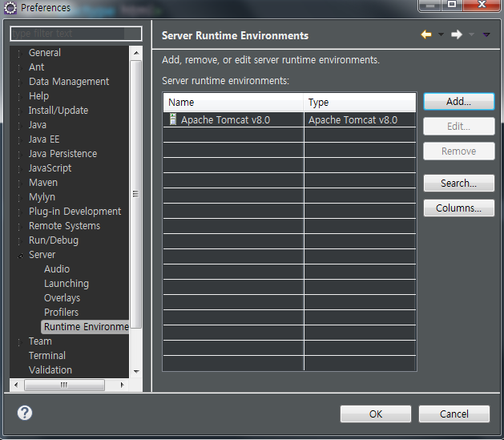Open the Forward history dropdown arrow
Image resolution: width=504 pixels, height=440 pixels.
pyautogui.click(x=471, y=34)
